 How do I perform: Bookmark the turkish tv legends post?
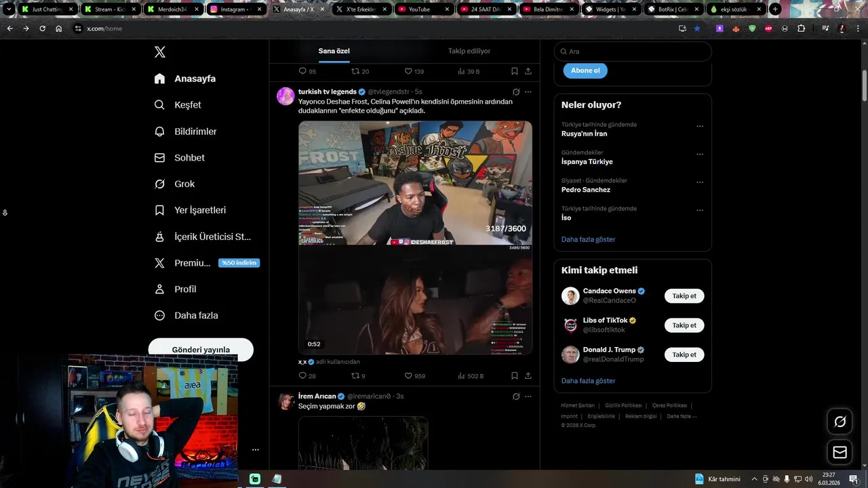[x=515, y=375]
